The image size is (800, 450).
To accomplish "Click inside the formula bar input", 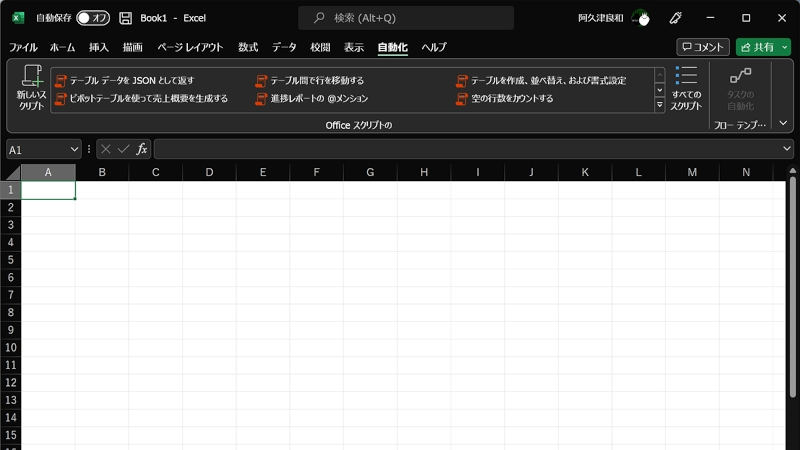I will (467, 149).
